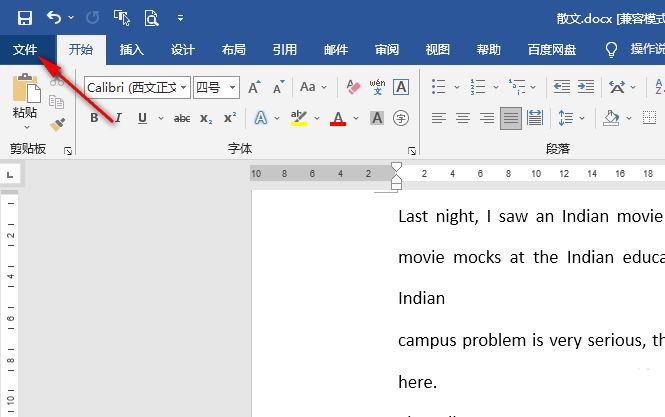Viewport: 665px width, 417px height.
Task: Click the Clear All Formatting eraser icon
Action: pyautogui.click(x=352, y=88)
